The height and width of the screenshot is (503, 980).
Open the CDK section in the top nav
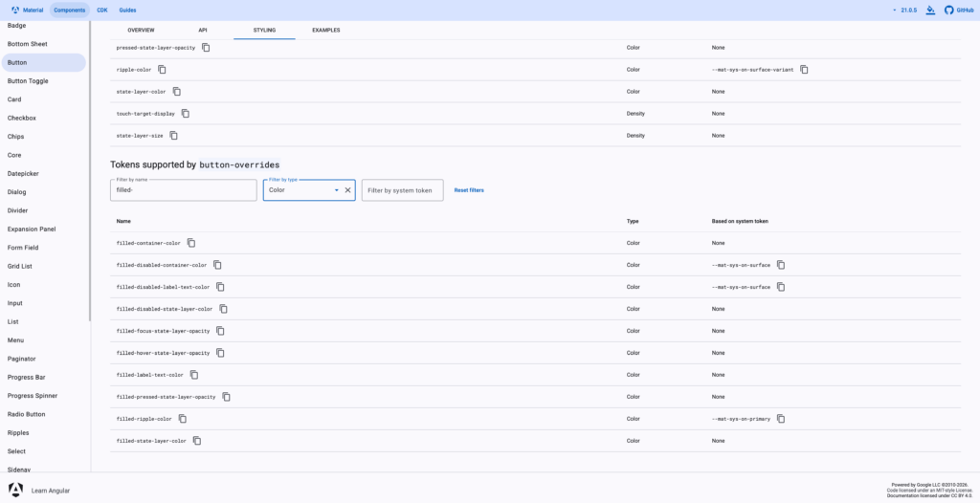(102, 10)
